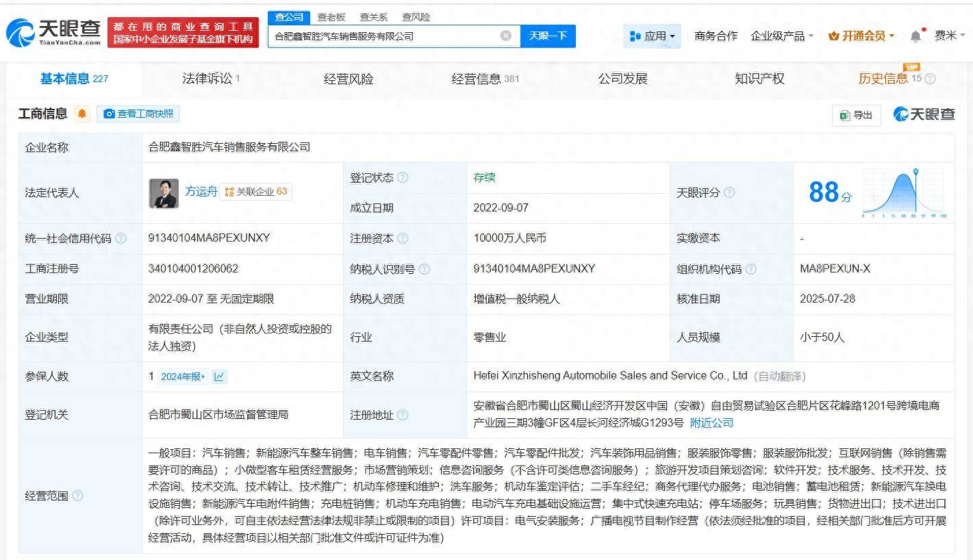Expand the 费米 user menu
The image size is (973, 560).
coord(950,36)
